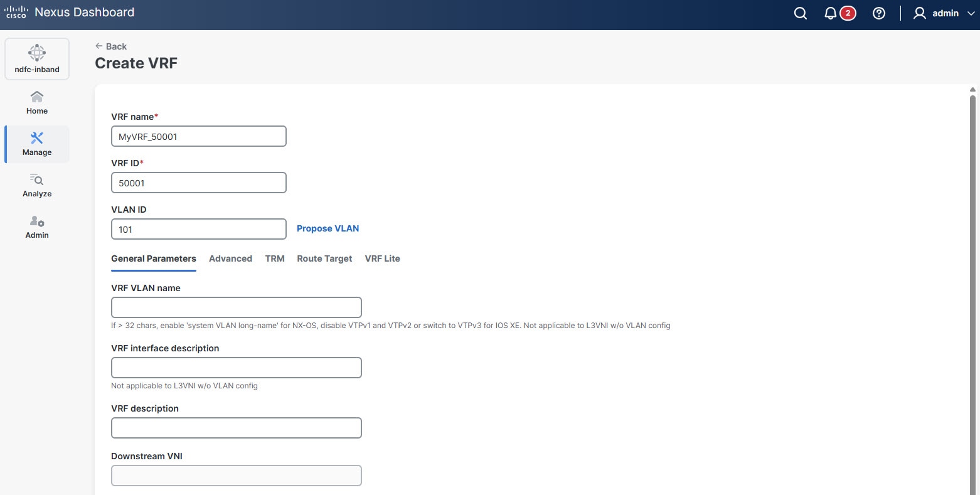The width and height of the screenshot is (980, 495).
Task: Click the 'If > 32 chars' help text
Action: [x=391, y=326]
